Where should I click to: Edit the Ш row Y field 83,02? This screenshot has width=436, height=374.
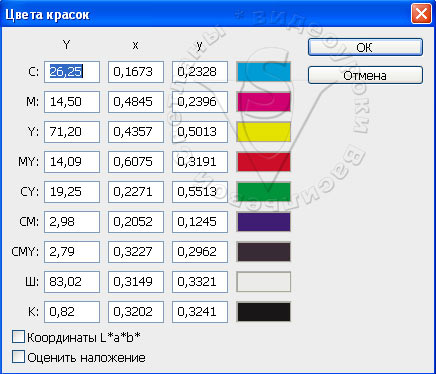point(72,282)
